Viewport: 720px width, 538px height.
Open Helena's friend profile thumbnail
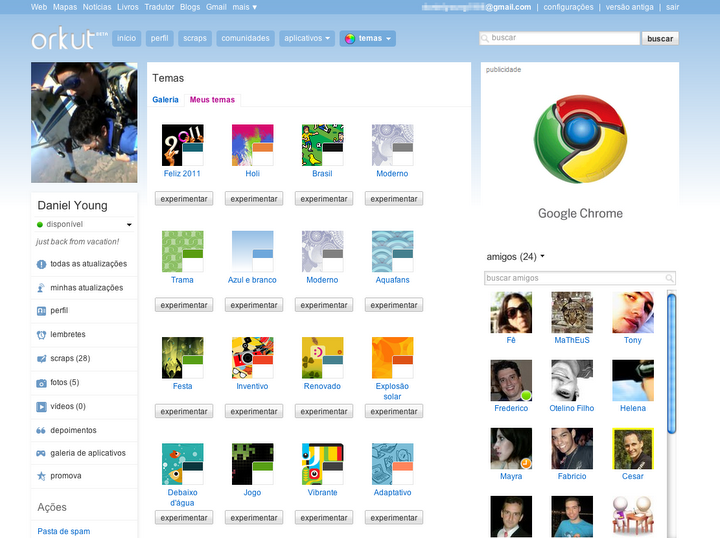(x=633, y=381)
